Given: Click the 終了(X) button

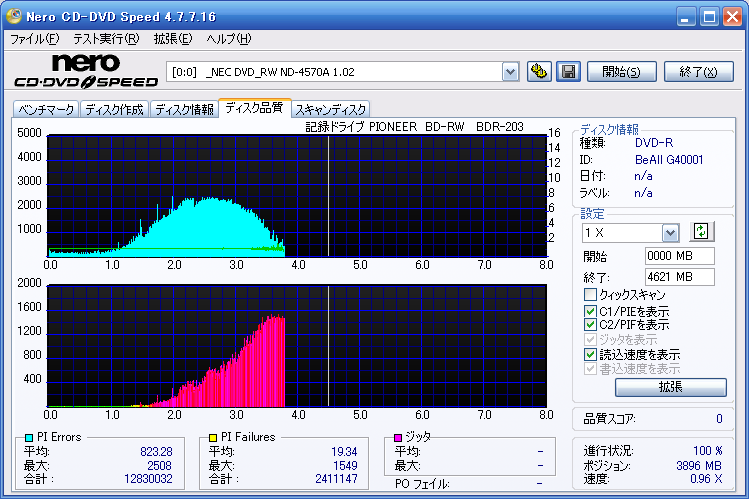Looking at the screenshot, I should click(699, 72).
